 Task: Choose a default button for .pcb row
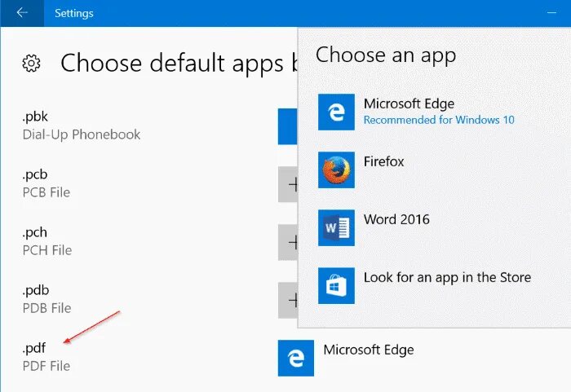288,184
